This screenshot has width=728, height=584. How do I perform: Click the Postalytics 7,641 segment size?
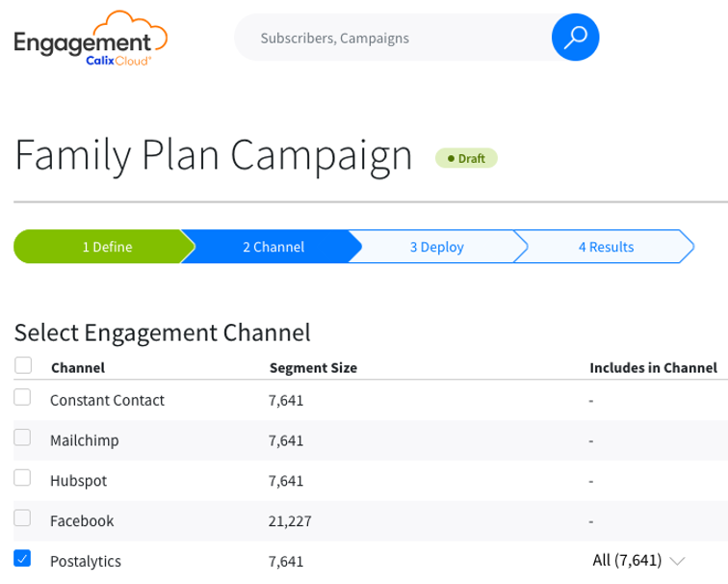click(286, 562)
